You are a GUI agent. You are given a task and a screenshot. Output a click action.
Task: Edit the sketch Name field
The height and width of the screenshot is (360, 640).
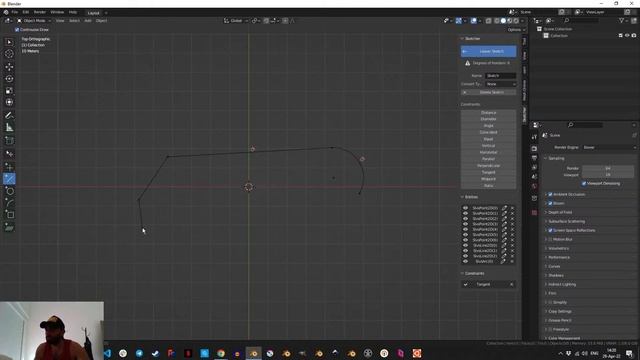500,76
